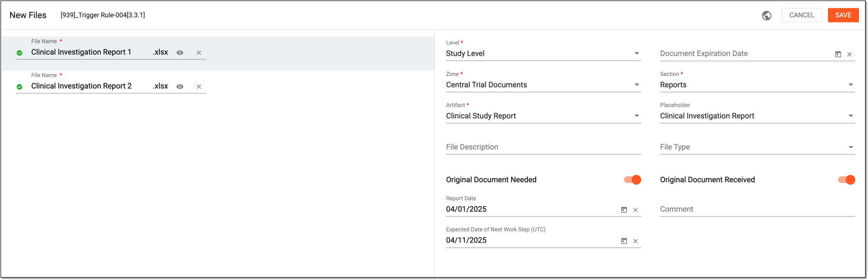Viewport: 868px width, 280px height.
Task: Edit the date value 04/11/2025
Action: [x=466, y=240]
